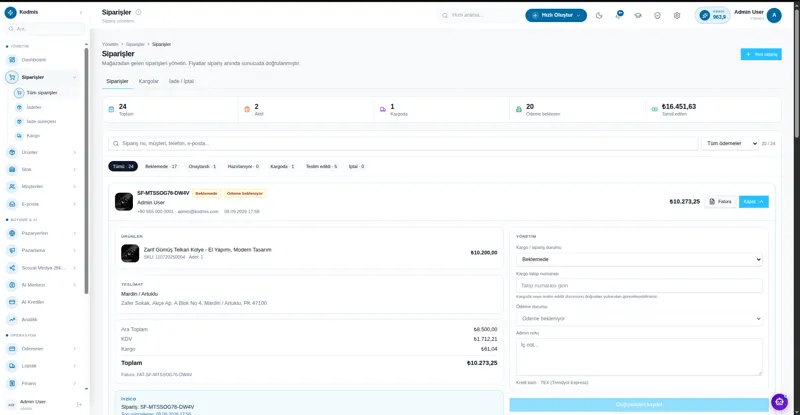Click the Kodmis logo icon
Image resolution: width=800 pixels, height=415 pixels.
10,12
